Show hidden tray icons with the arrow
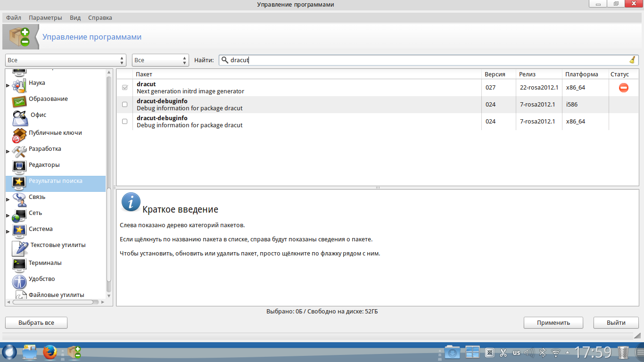The height and width of the screenshot is (362, 644). (x=568, y=352)
